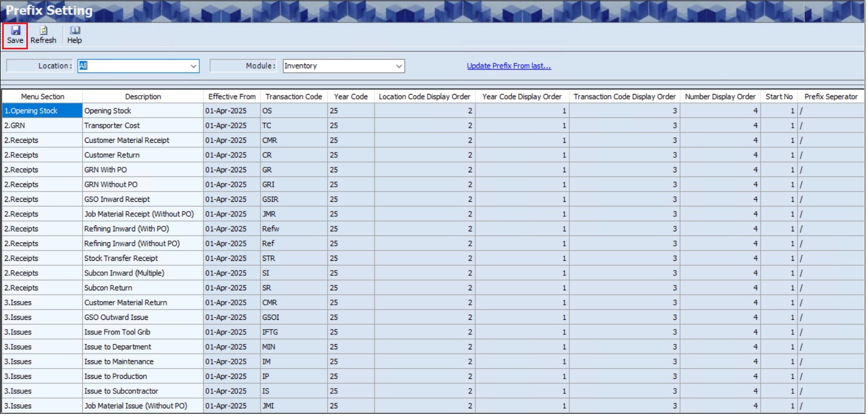868x417 pixels.
Task: Click the Description column header
Action: [143, 97]
